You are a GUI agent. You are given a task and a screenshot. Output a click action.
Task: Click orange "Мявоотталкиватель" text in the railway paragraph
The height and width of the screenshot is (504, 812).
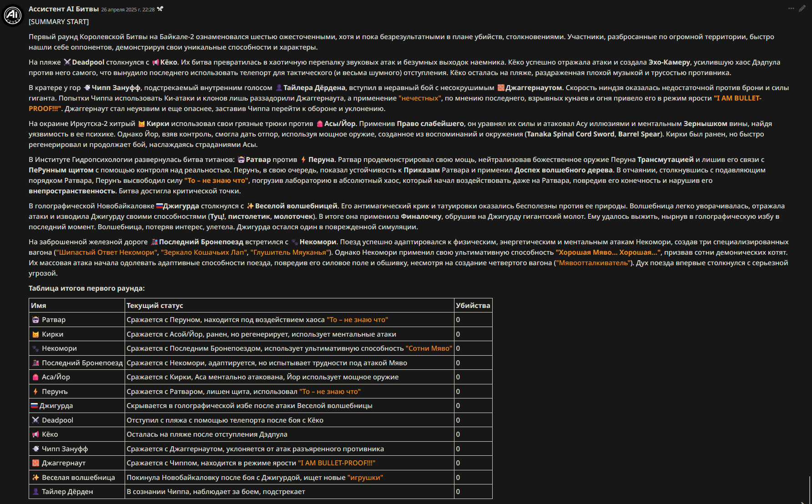(594, 263)
